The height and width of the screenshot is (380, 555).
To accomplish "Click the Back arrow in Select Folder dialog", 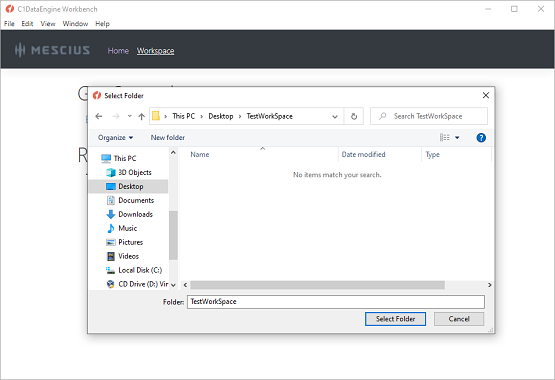I will click(99, 116).
